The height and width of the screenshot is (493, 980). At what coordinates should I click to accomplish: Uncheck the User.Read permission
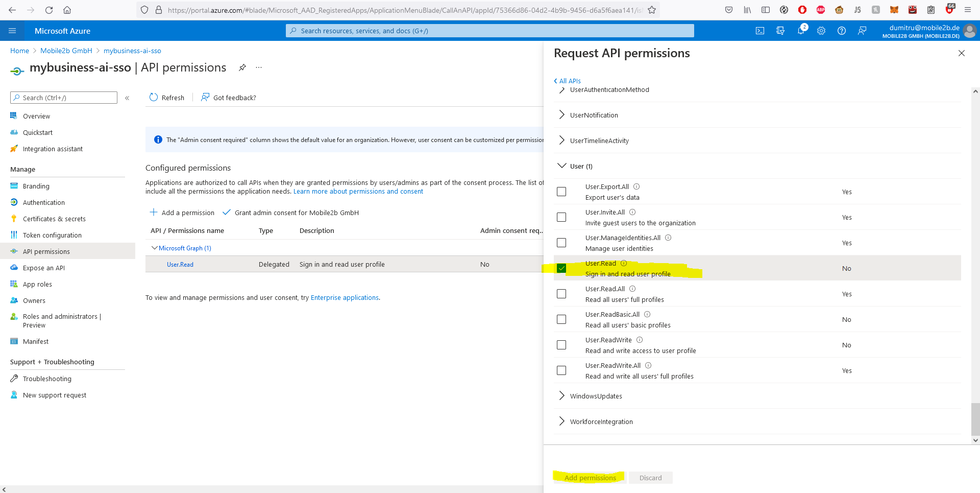pyautogui.click(x=561, y=268)
